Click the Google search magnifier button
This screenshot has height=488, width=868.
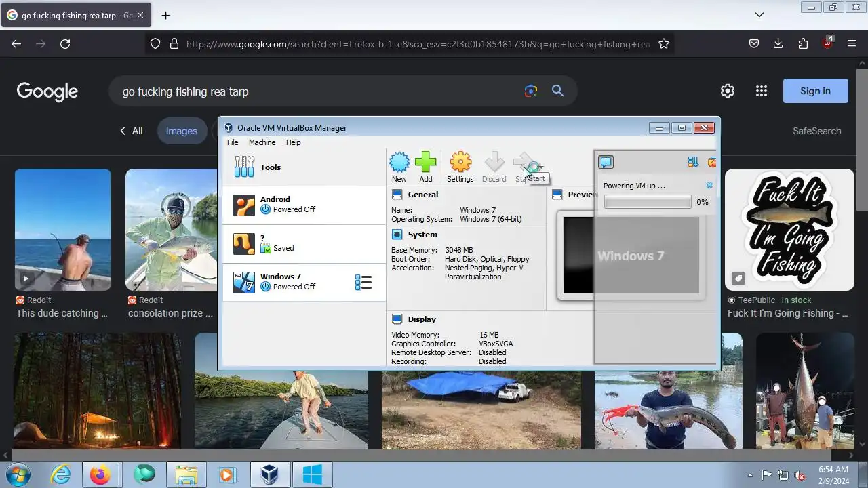[557, 91]
